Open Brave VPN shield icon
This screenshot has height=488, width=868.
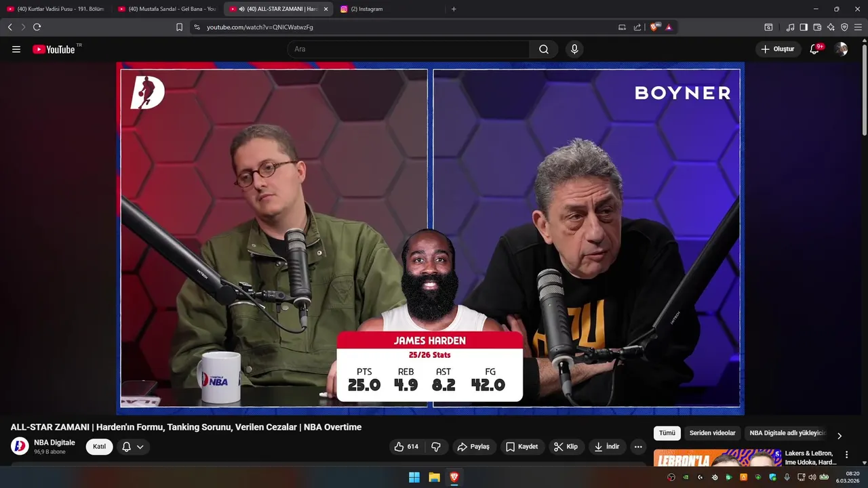coord(844,27)
